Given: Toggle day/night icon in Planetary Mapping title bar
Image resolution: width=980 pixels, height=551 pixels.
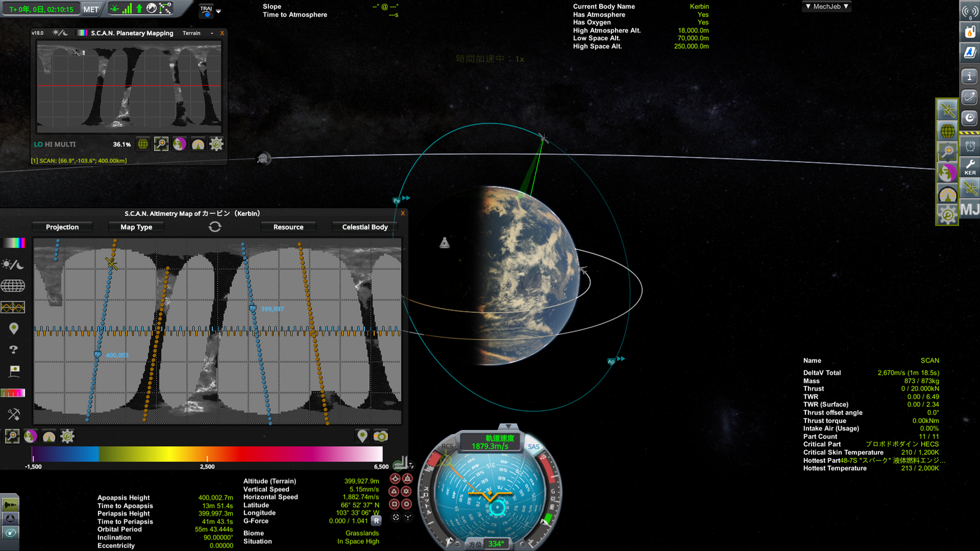Looking at the screenshot, I should tap(60, 33).
